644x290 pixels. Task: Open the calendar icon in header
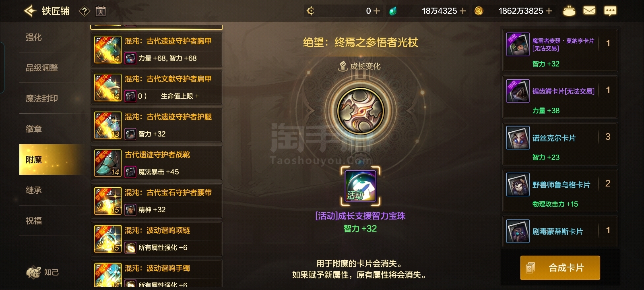click(x=101, y=11)
